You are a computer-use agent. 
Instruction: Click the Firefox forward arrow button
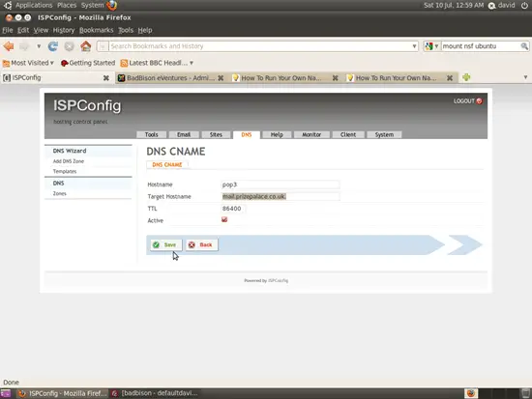(x=24, y=46)
